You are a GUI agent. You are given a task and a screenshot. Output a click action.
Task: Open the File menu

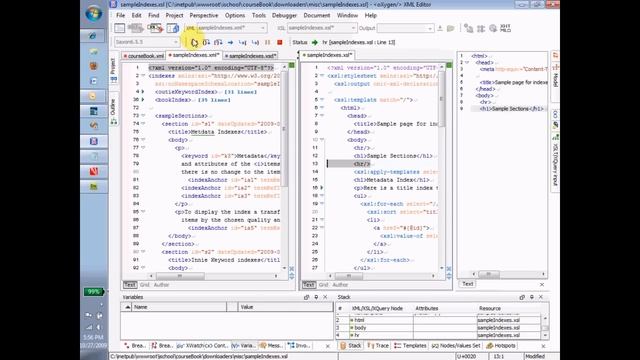pyautogui.click(x=120, y=15)
